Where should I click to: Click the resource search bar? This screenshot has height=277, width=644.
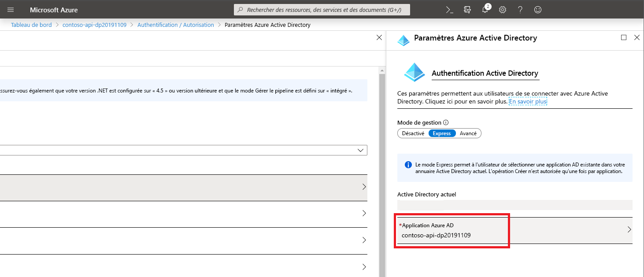pyautogui.click(x=322, y=9)
